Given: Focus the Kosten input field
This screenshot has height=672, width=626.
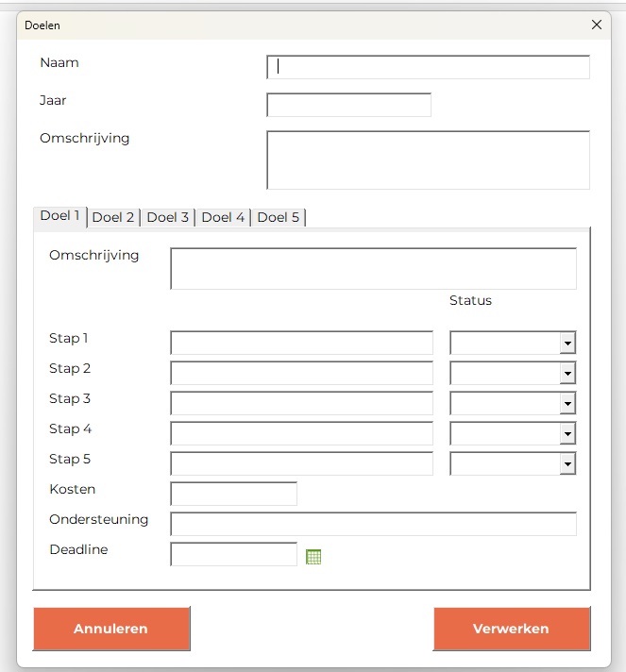Looking at the screenshot, I should tap(233, 494).
